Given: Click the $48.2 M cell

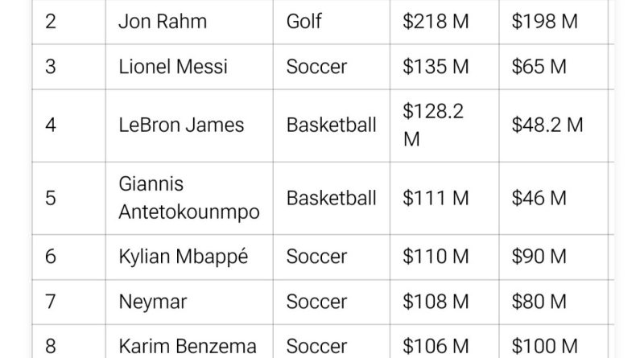Looking at the screenshot, I should (547, 125).
